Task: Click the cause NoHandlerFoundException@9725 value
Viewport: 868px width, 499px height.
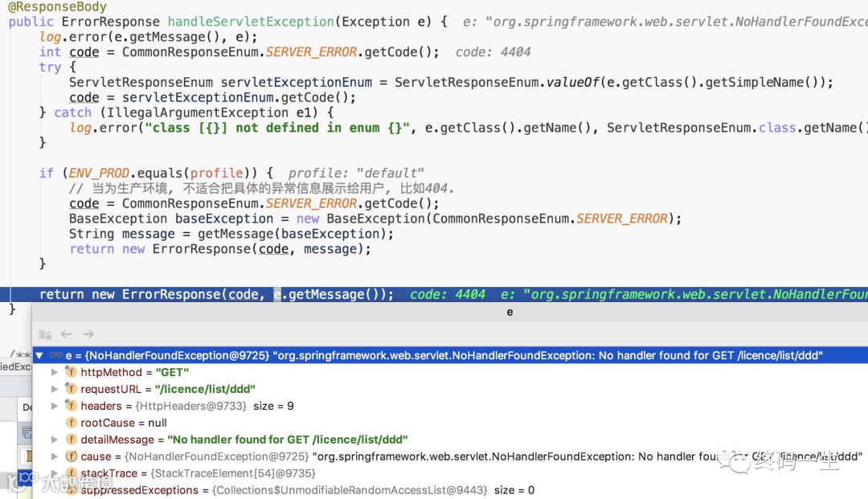Action: pyautogui.click(x=216, y=456)
